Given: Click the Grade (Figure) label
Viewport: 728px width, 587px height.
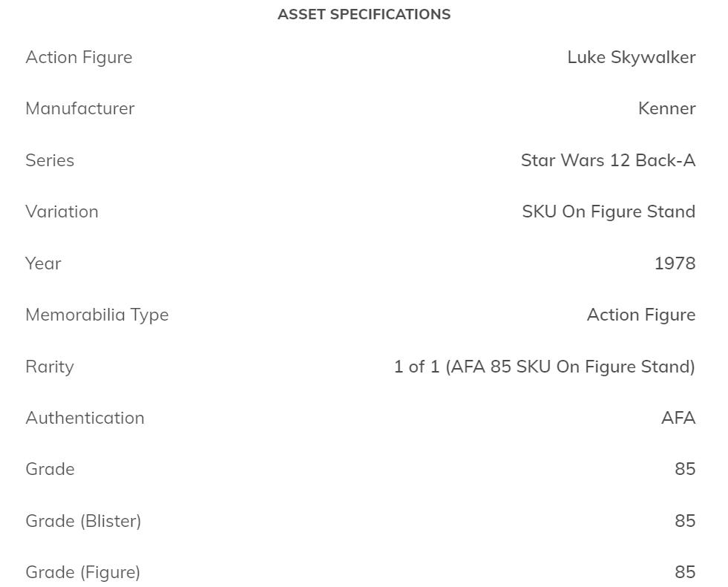Looking at the screenshot, I should [x=82, y=572].
